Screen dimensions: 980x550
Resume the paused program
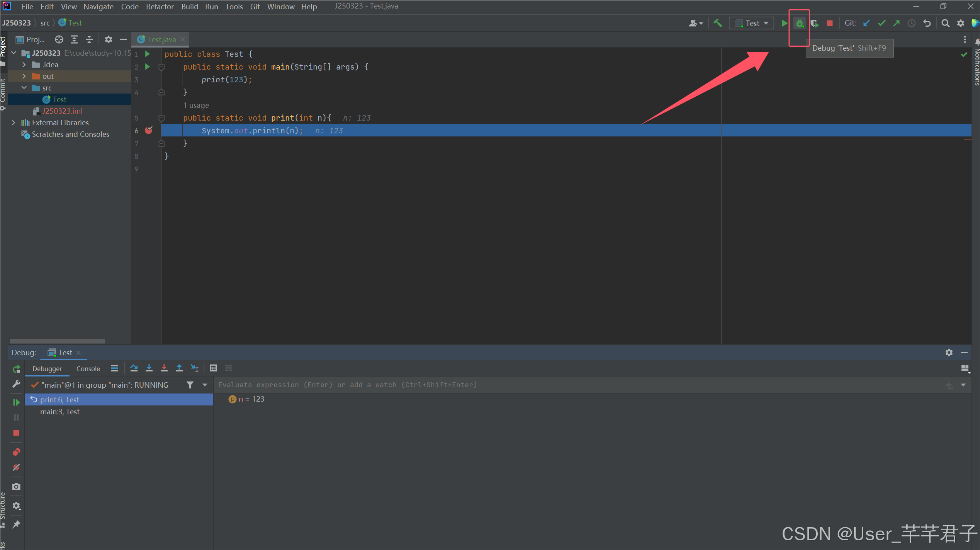(x=16, y=402)
